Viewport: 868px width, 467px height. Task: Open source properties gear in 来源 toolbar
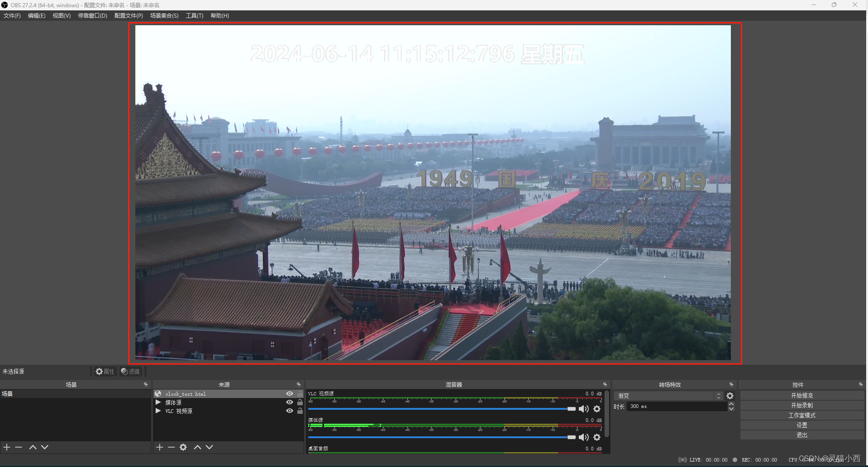183,447
